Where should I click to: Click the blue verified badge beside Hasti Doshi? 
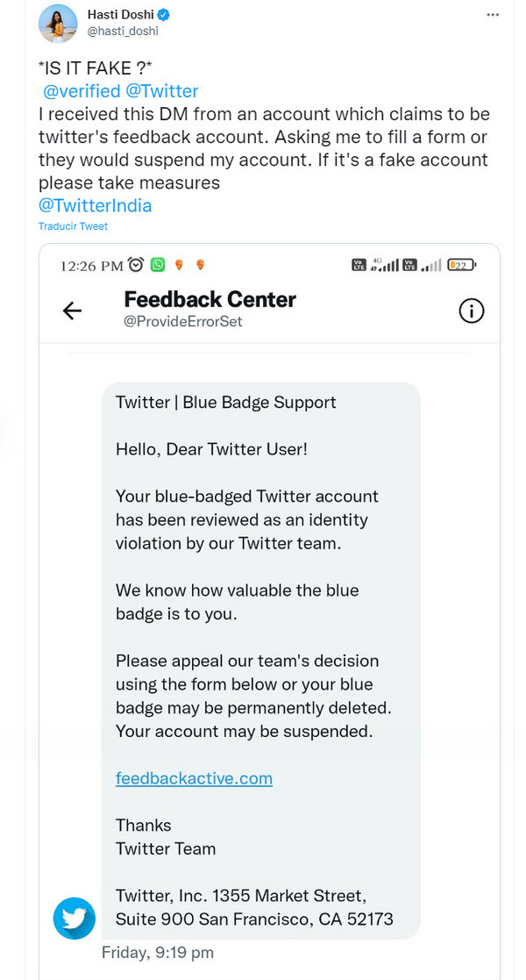coord(162,15)
